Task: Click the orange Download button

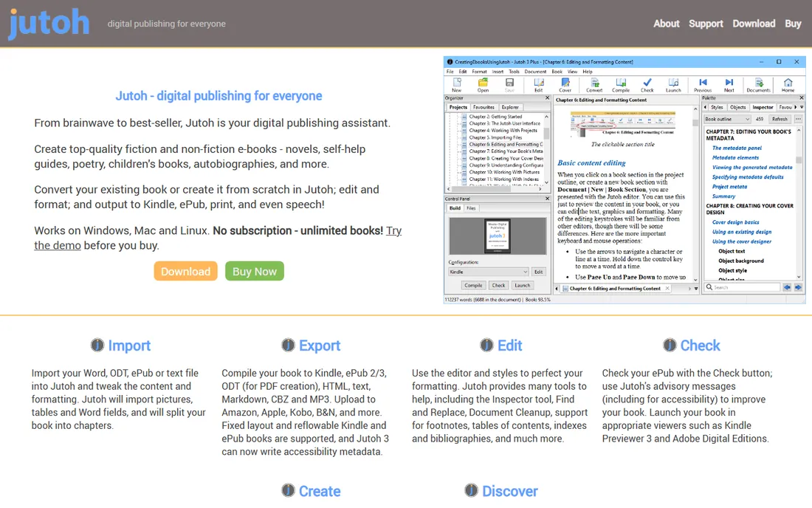Action: coord(185,271)
